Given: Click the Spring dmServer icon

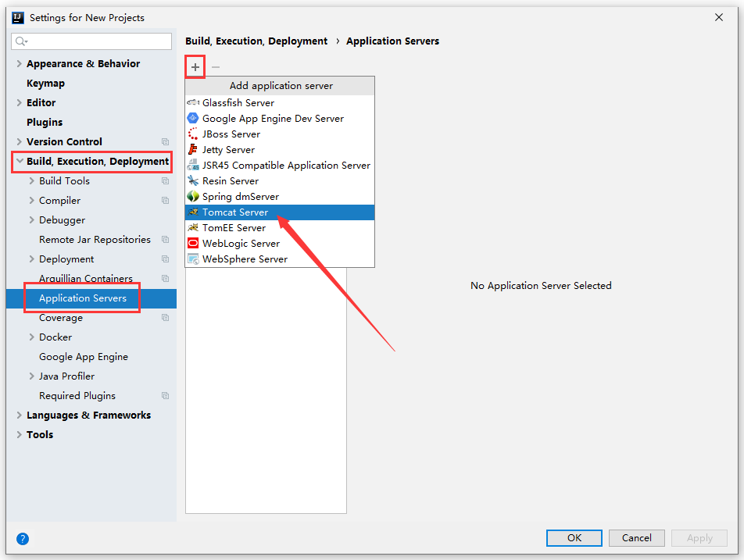Looking at the screenshot, I should tap(193, 197).
